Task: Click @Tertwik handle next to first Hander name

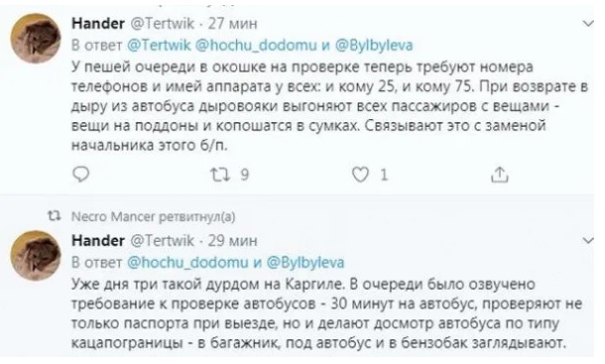Action: tap(163, 24)
